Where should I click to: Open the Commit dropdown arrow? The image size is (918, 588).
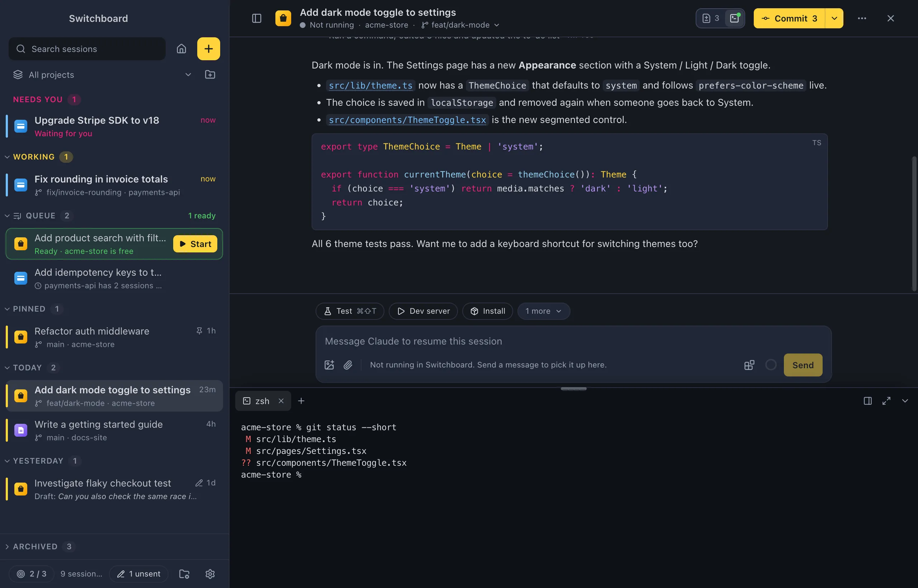pyautogui.click(x=834, y=18)
